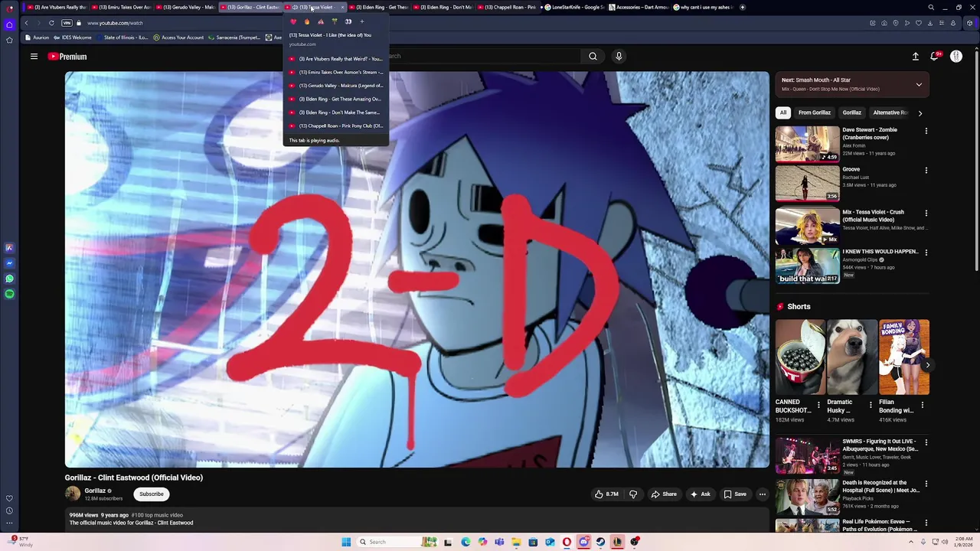This screenshot has height=551, width=980.
Task: Go back with browser back arrow
Action: [26, 23]
